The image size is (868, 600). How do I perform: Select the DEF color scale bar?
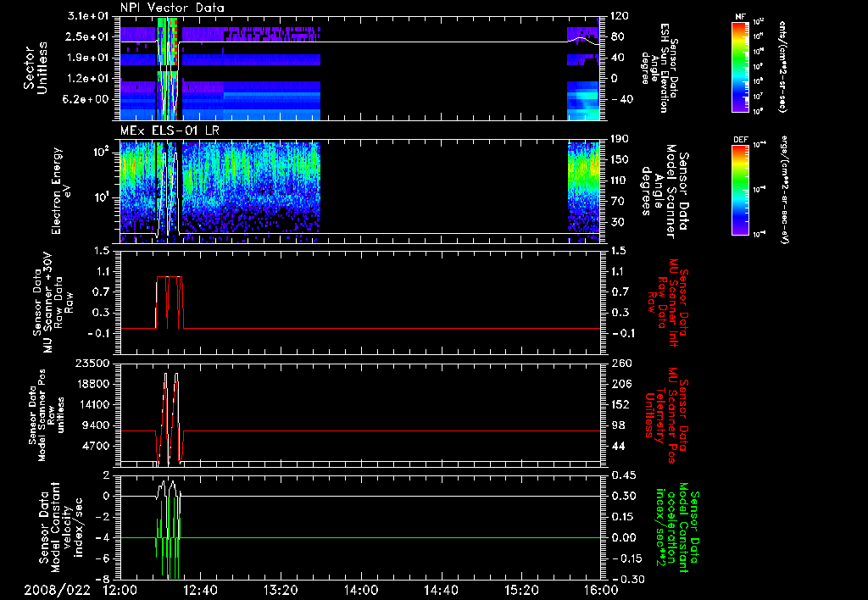coord(741,190)
